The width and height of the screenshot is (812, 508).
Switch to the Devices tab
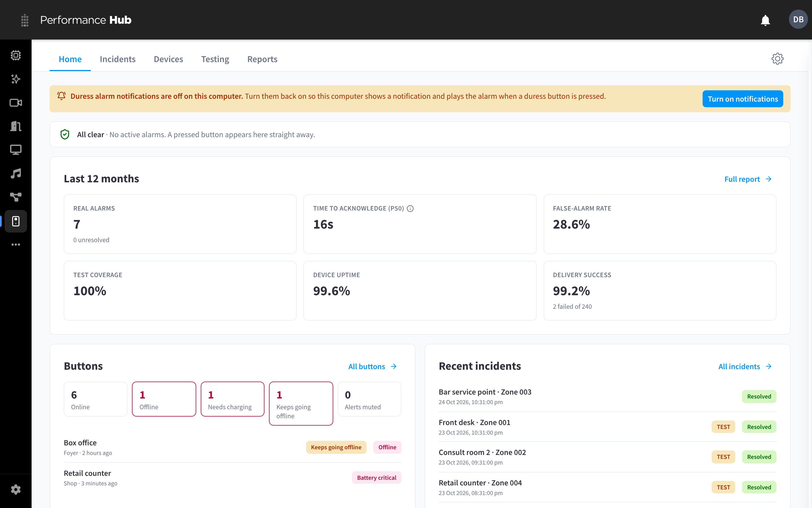(168, 59)
